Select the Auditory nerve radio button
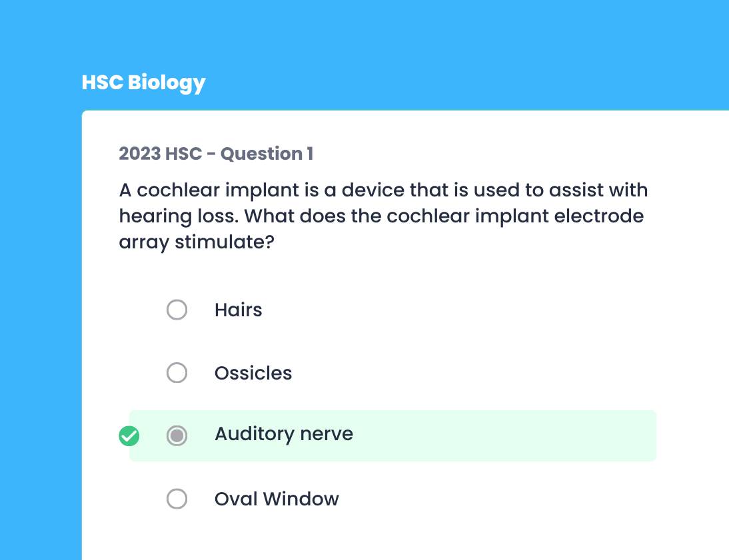729x560 pixels. click(x=177, y=435)
